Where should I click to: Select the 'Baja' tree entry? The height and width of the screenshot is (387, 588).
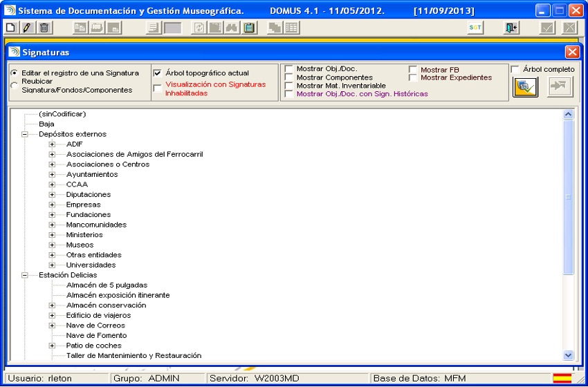[46, 124]
